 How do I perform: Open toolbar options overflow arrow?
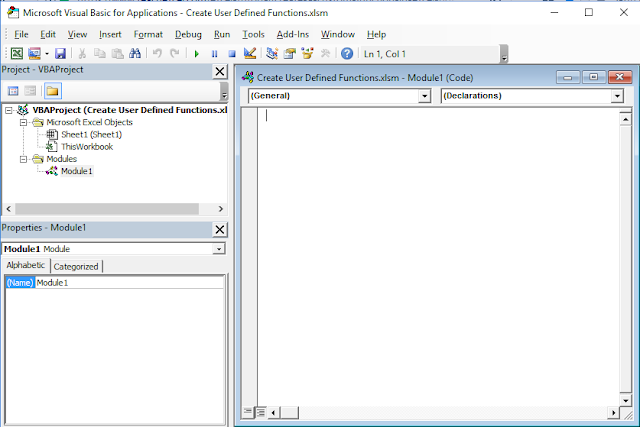[504, 54]
